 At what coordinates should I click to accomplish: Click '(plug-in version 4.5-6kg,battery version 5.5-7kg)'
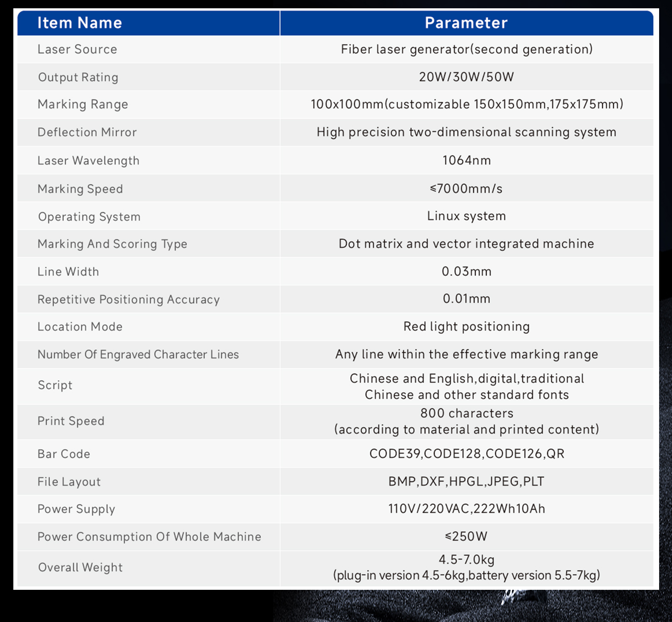click(466, 576)
